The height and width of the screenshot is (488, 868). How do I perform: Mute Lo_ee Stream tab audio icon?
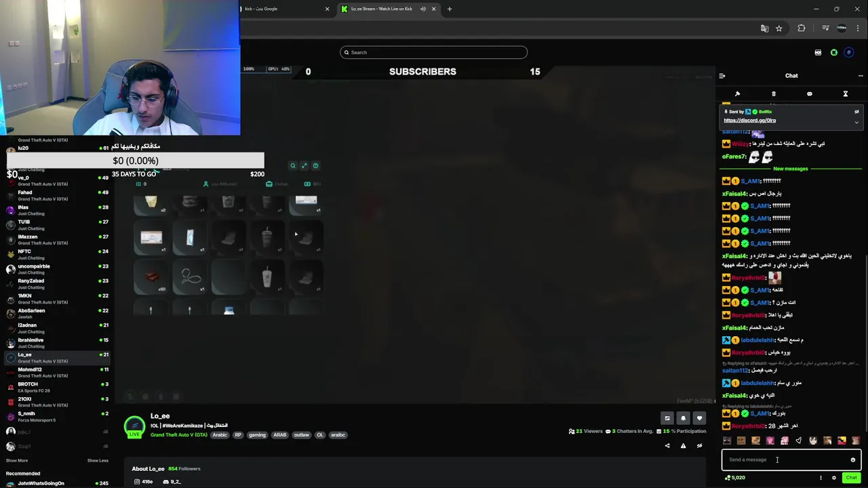(x=423, y=9)
